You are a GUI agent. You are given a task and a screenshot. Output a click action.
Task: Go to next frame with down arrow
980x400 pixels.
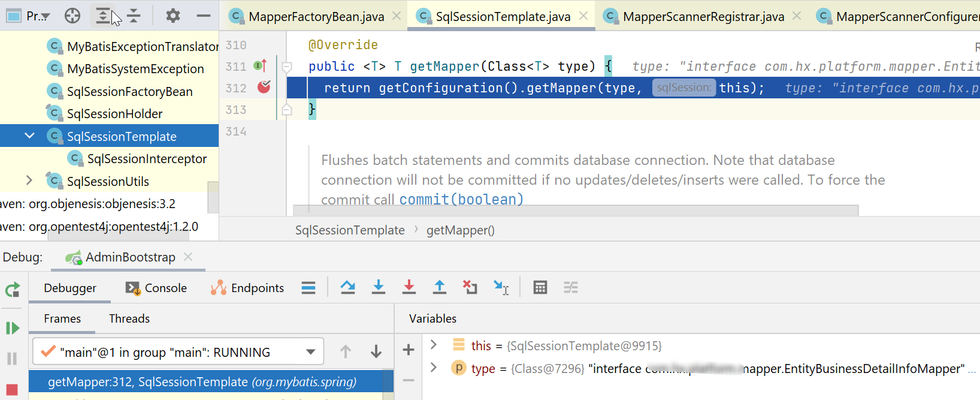(376, 351)
